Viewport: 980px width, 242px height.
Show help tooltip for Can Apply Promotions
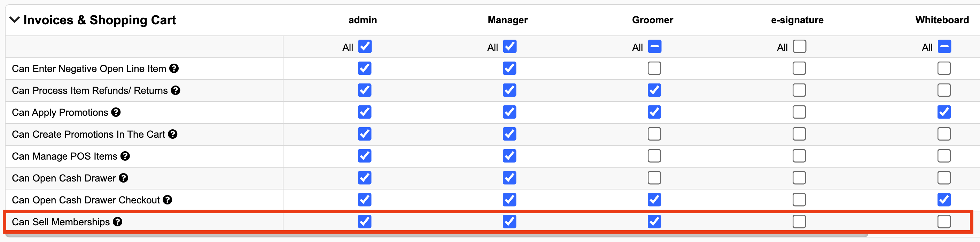click(x=116, y=112)
